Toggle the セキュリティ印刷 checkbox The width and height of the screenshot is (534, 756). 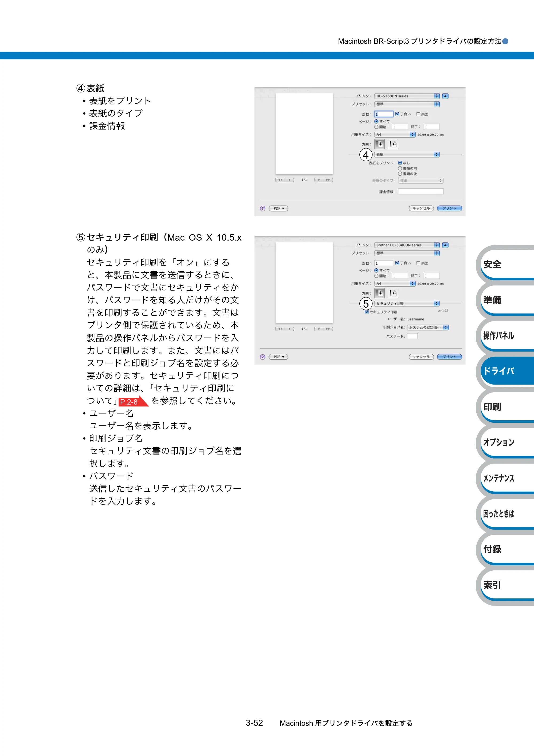[x=366, y=312]
